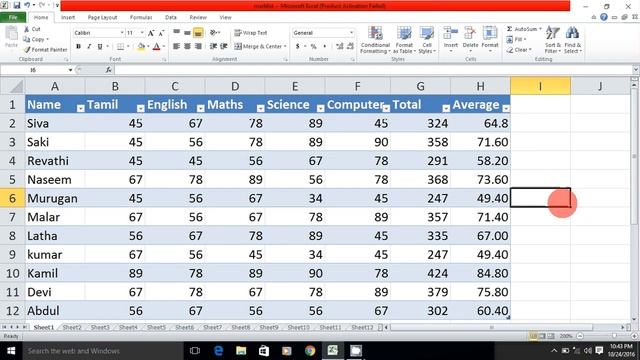Click the Undo arrow icon
This screenshot has height=360, width=640.
pyautogui.click(x=27, y=5)
